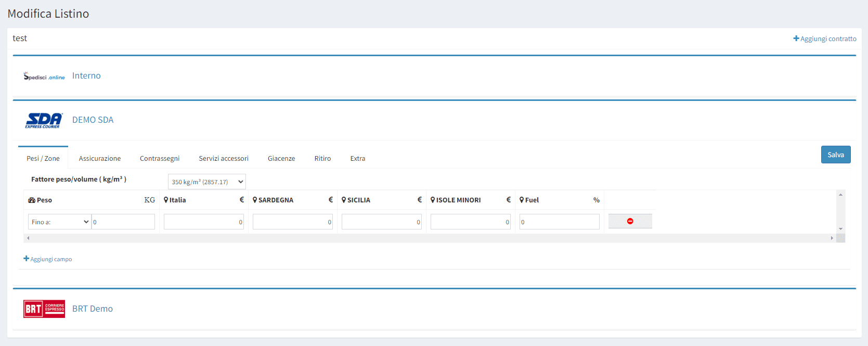Click the Italia location pin icon
The image size is (868, 346).
(166, 200)
